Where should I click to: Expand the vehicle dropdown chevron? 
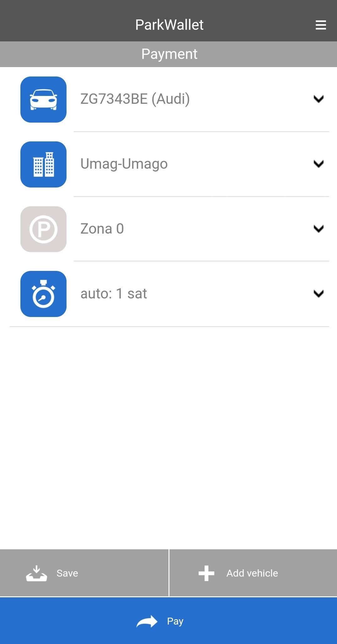(318, 99)
